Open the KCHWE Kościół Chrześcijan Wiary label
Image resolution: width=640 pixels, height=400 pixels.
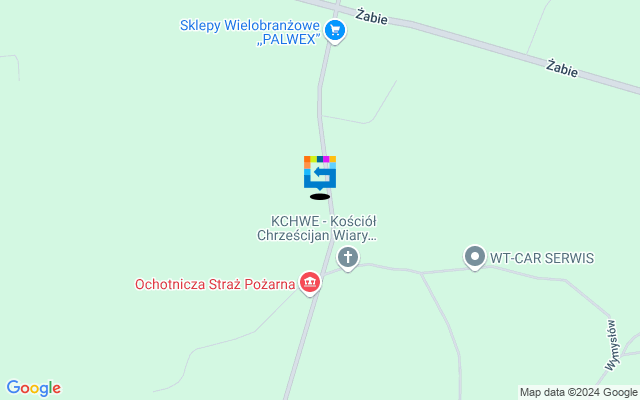click(x=316, y=228)
